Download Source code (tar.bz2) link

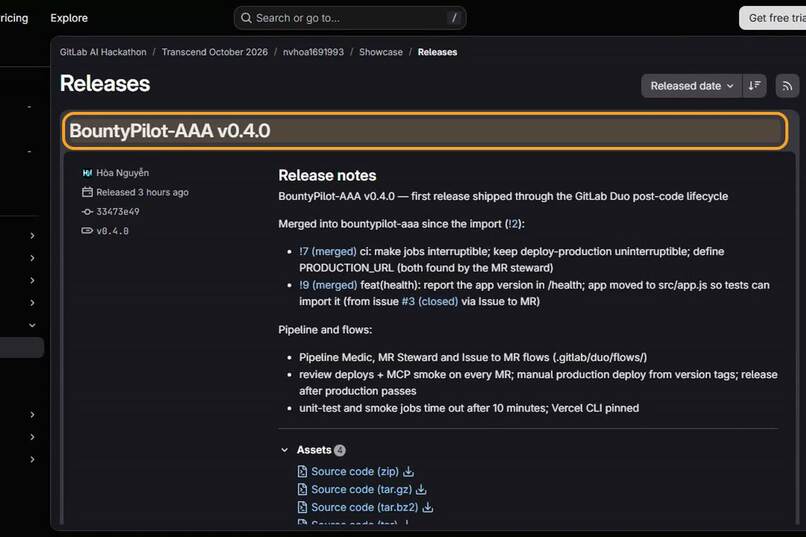364,507
